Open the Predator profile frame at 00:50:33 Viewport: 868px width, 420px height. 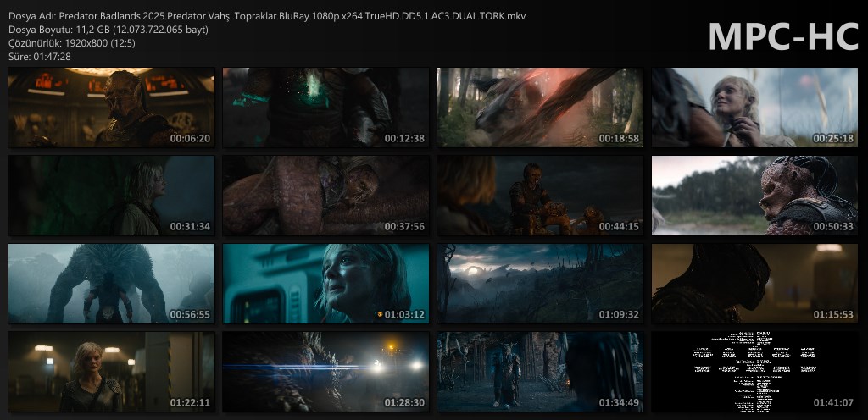coord(754,196)
